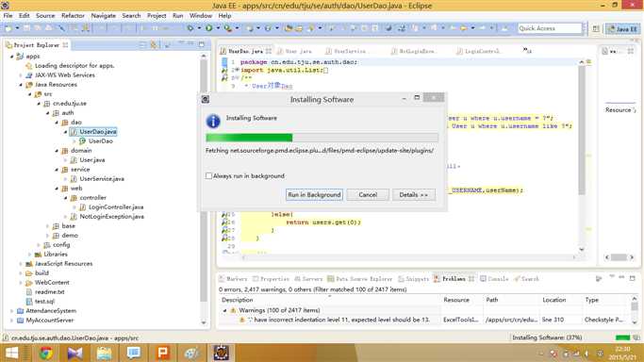Click Link with Editor icon in Project Explorer

pos(154,44)
